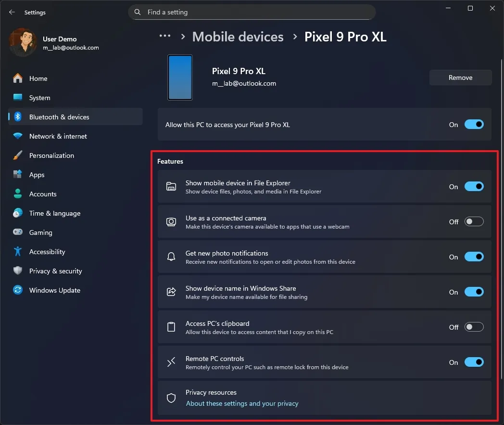Go back using the arrow icon
This screenshot has height=425, width=504.
click(12, 12)
